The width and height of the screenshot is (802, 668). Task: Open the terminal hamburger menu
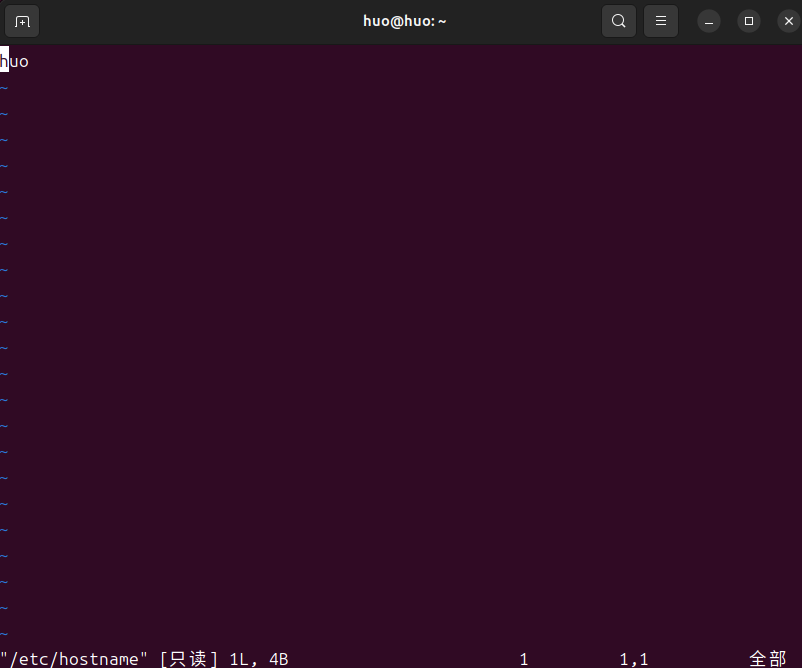point(661,21)
